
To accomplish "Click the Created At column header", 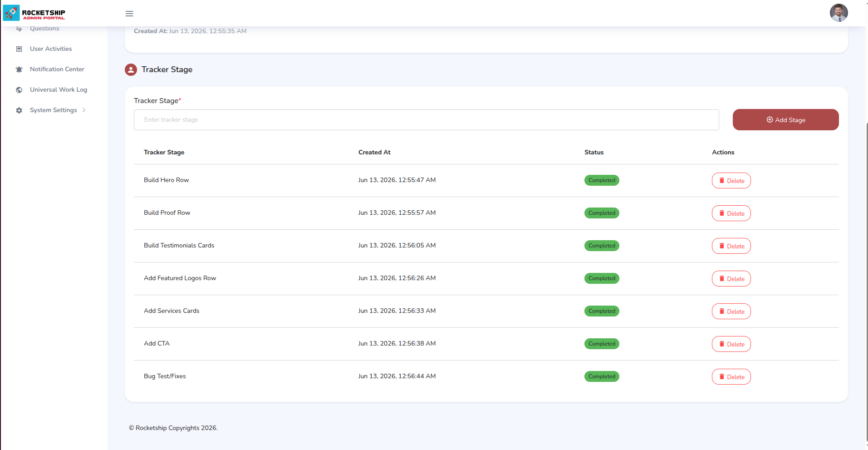I will [374, 152].
